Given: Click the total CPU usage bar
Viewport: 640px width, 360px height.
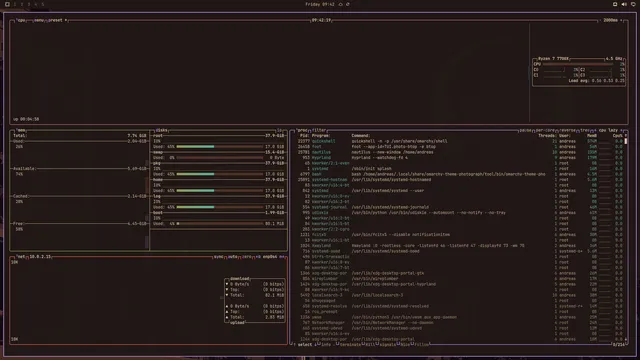Looking at the screenshot, I should [x=578, y=64].
